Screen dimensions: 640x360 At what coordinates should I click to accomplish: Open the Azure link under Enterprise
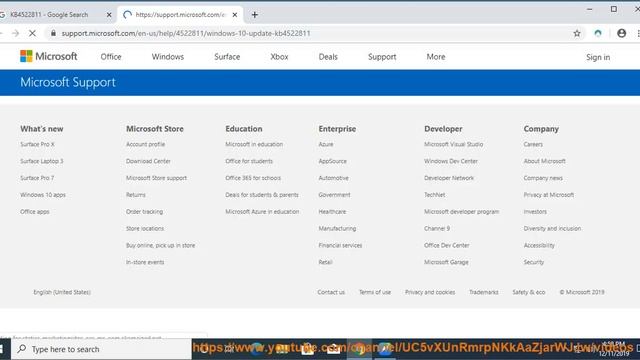click(326, 144)
